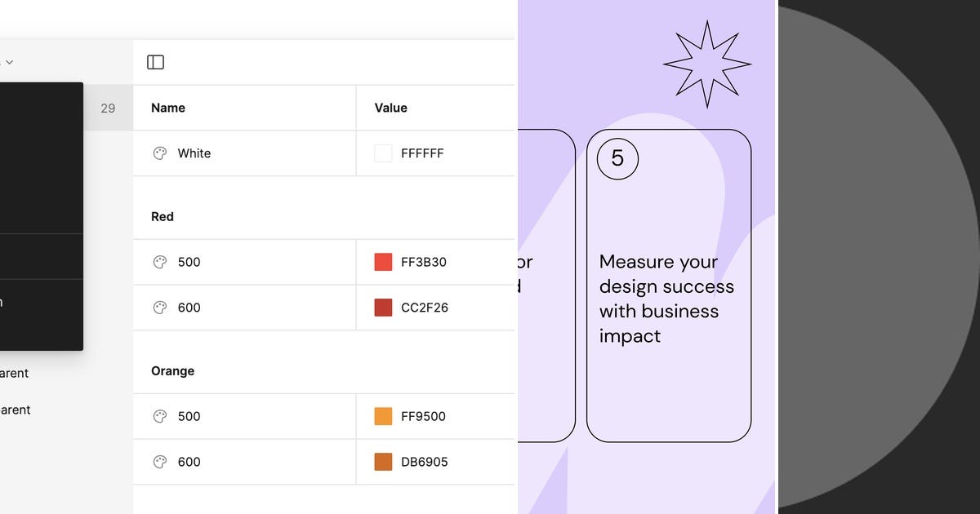Click the palette icon beside Red 500

click(160, 262)
